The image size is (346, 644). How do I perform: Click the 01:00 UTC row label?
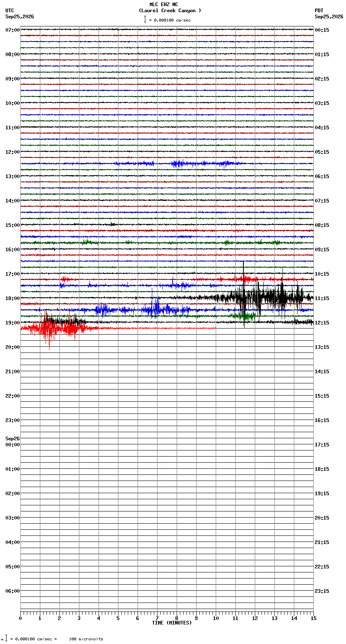(13, 469)
